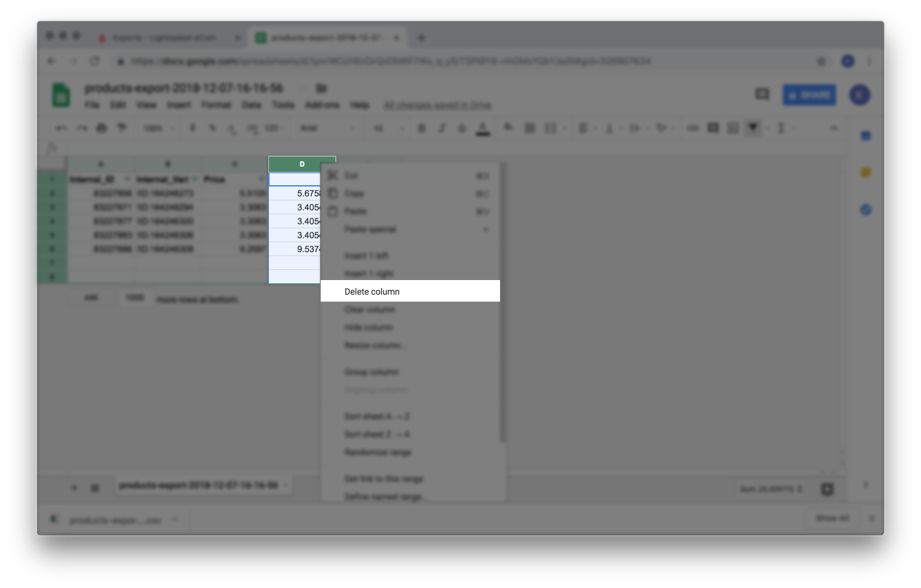Open the Format menu
Screen dimensions: 921x588
(216, 105)
